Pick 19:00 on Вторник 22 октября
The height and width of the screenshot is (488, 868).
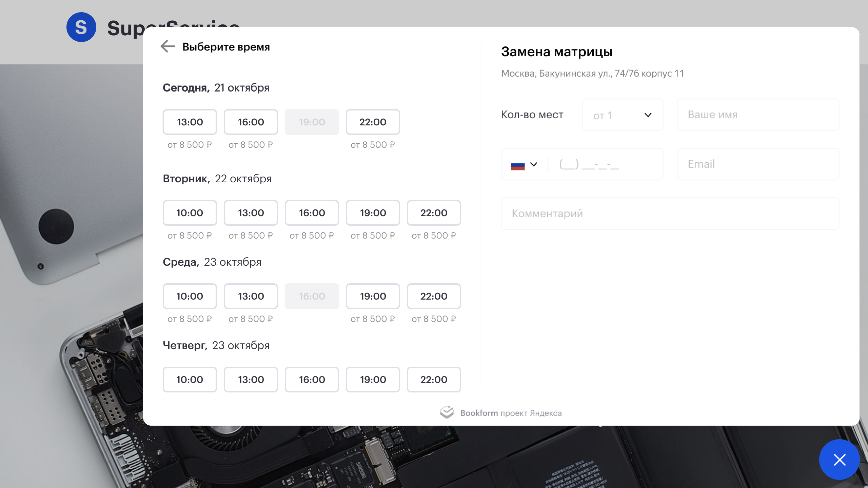[373, 213]
